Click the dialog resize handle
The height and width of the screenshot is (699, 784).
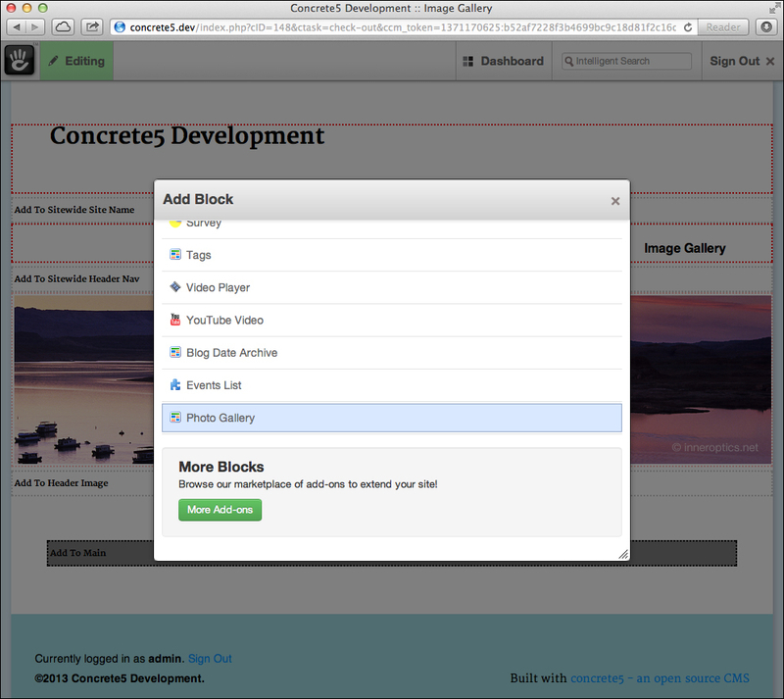pyautogui.click(x=623, y=554)
